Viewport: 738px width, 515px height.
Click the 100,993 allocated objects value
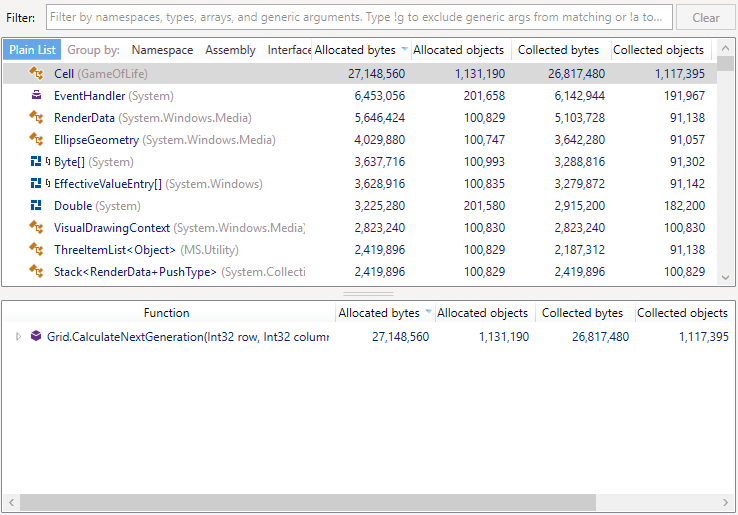coord(484,161)
